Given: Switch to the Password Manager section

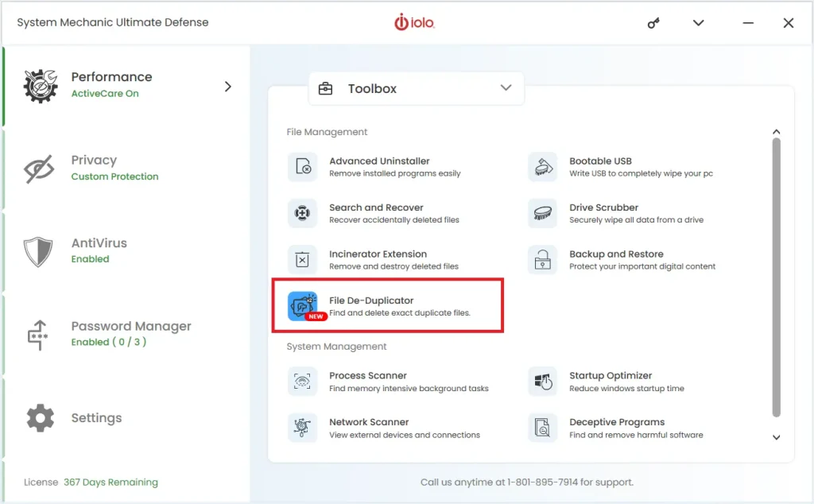Looking at the screenshot, I should [x=126, y=335].
